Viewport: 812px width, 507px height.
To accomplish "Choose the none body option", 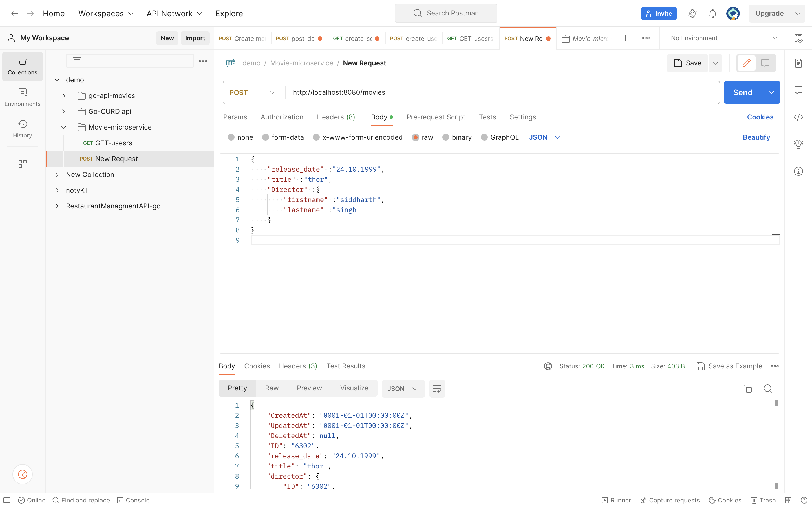I will click(231, 137).
